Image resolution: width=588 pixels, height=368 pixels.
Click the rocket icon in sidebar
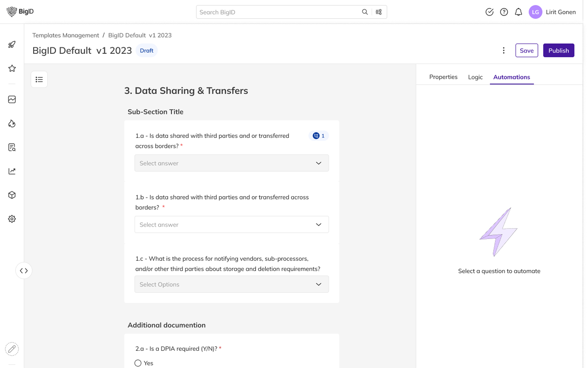coord(12,45)
